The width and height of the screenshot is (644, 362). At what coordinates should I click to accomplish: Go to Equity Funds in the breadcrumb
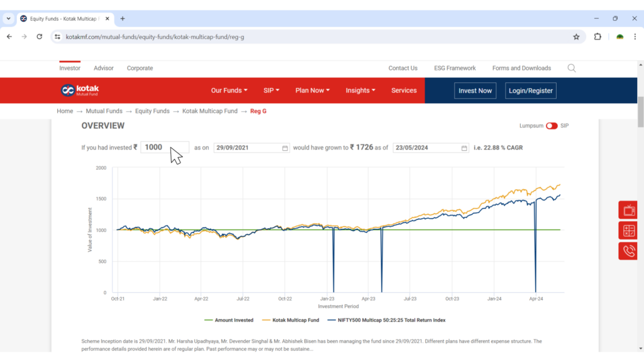[152, 111]
